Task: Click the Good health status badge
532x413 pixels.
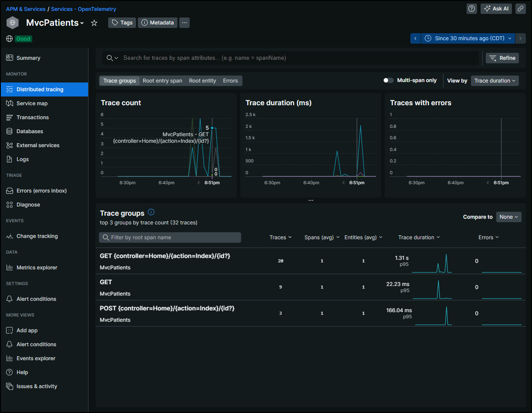Action: coord(24,39)
